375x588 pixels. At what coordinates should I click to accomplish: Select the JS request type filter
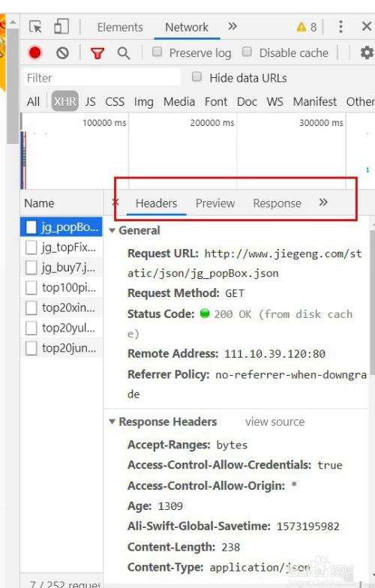click(x=90, y=102)
